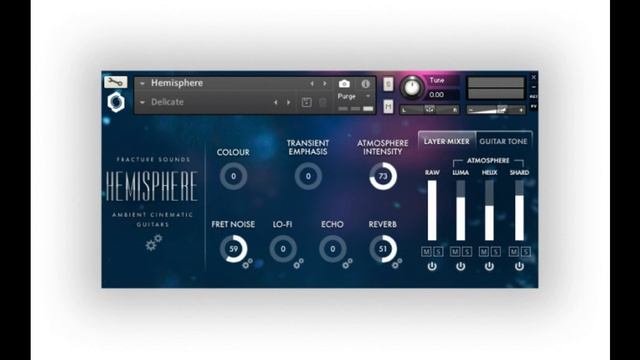The image size is (640, 360).
Task: Click the HELIX layer volume fader
Action: tap(489, 210)
